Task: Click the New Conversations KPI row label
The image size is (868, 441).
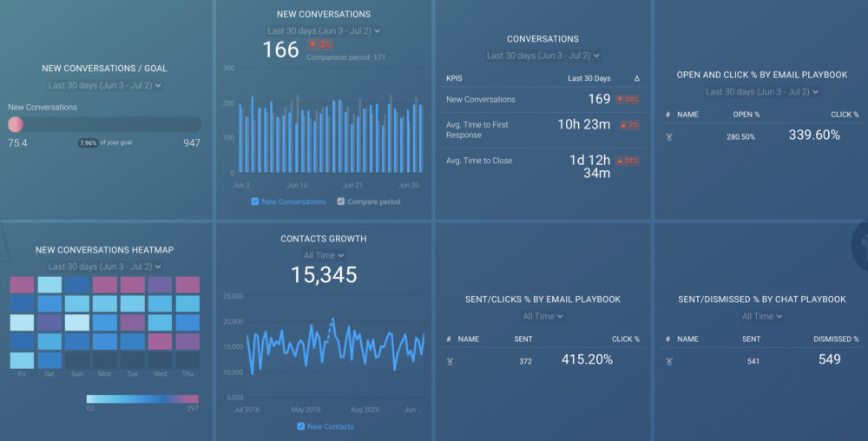Action: click(x=481, y=100)
